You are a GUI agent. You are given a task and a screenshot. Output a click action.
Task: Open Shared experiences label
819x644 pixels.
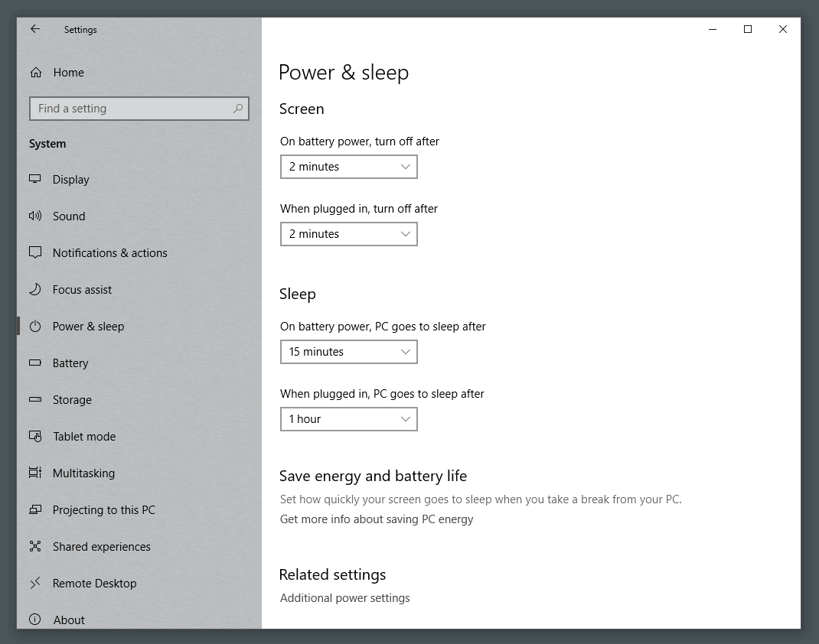[101, 546]
